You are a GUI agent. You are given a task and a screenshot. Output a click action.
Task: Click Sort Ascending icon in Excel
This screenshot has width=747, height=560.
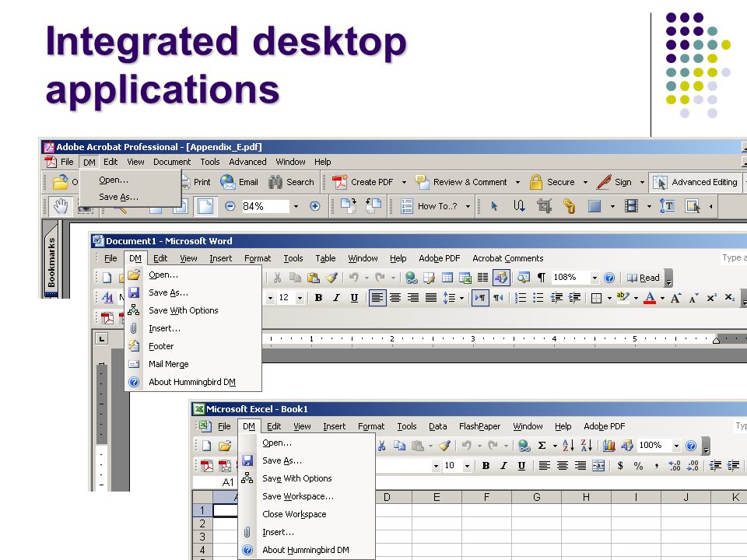pos(568,446)
